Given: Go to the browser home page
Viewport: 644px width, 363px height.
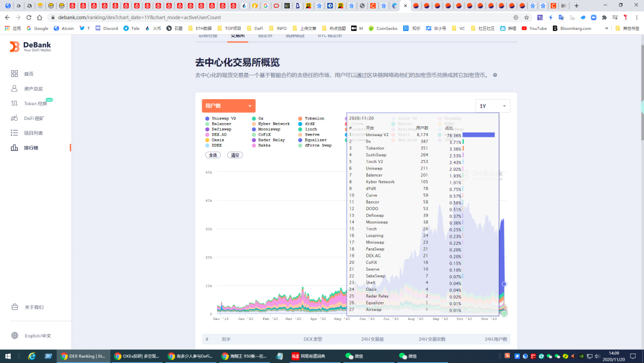Looking at the screenshot, I should [39, 17].
